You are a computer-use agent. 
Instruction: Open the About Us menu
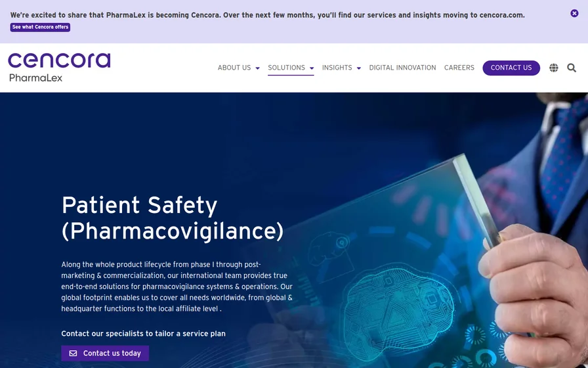coord(234,68)
